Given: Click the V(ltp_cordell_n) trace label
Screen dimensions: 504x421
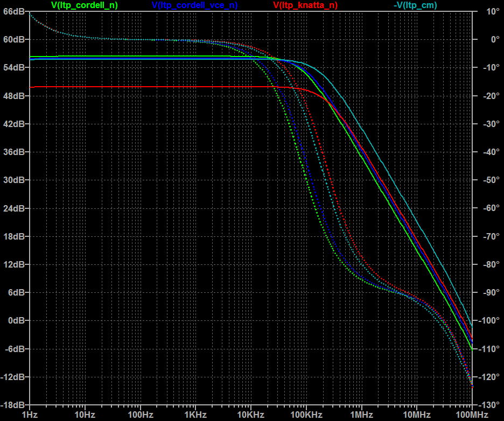Looking at the screenshot, I should [85, 5].
